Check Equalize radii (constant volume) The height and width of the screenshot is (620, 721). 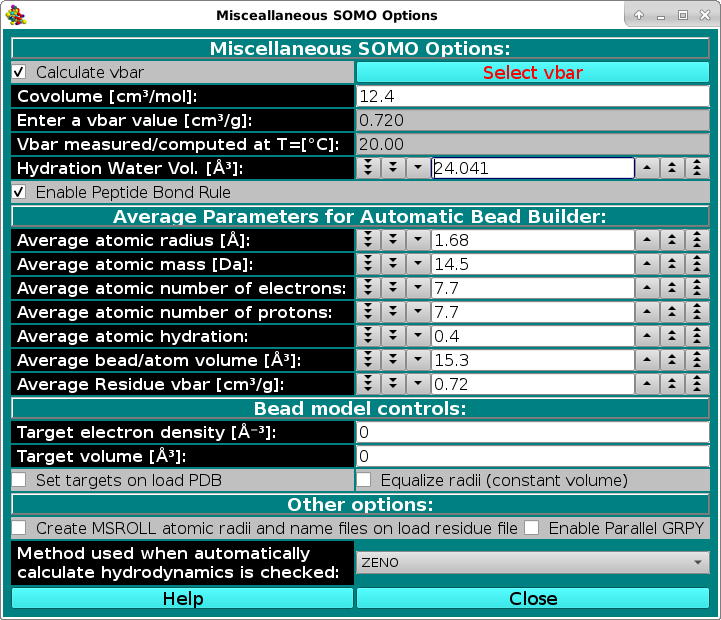tap(365, 480)
